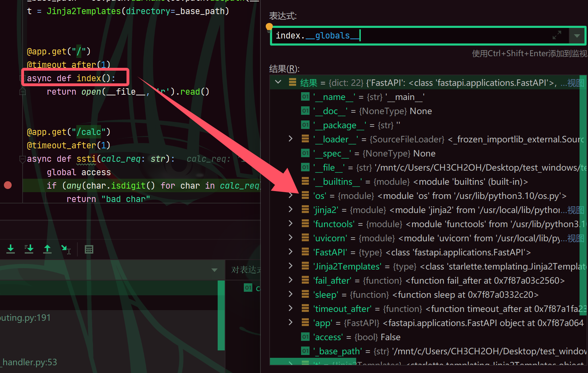Viewport: 588px width, 373px height.
Task: Select the '__doc__' variable row
Action: 425,111
